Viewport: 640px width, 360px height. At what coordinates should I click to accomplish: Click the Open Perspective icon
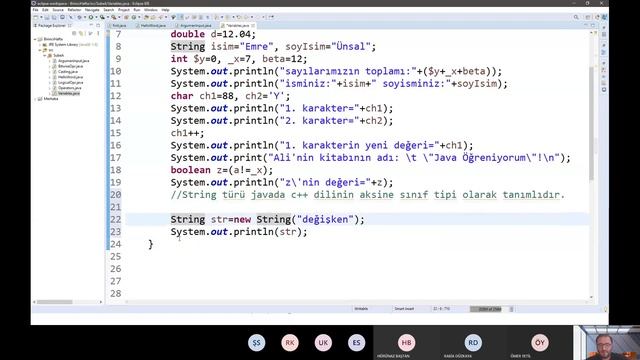tap(588, 17)
